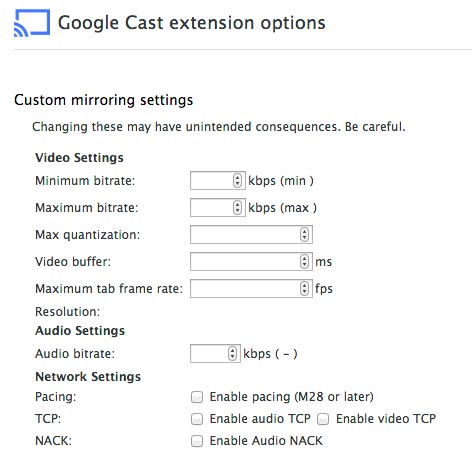Image resolution: width=472 pixels, height=468 pixels.
Task: Select the Maximum tab frame rate field
Action: pos(251,288)
